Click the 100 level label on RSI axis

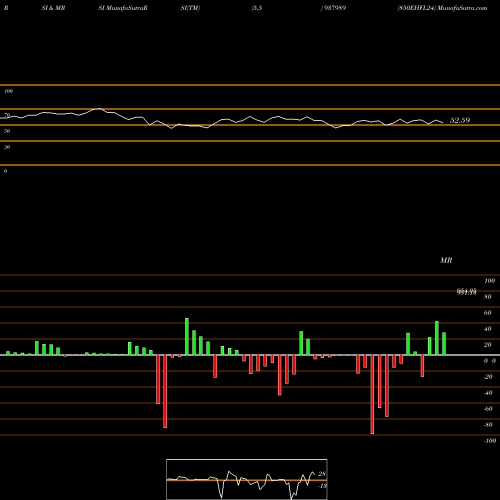(x=8, y=91)
